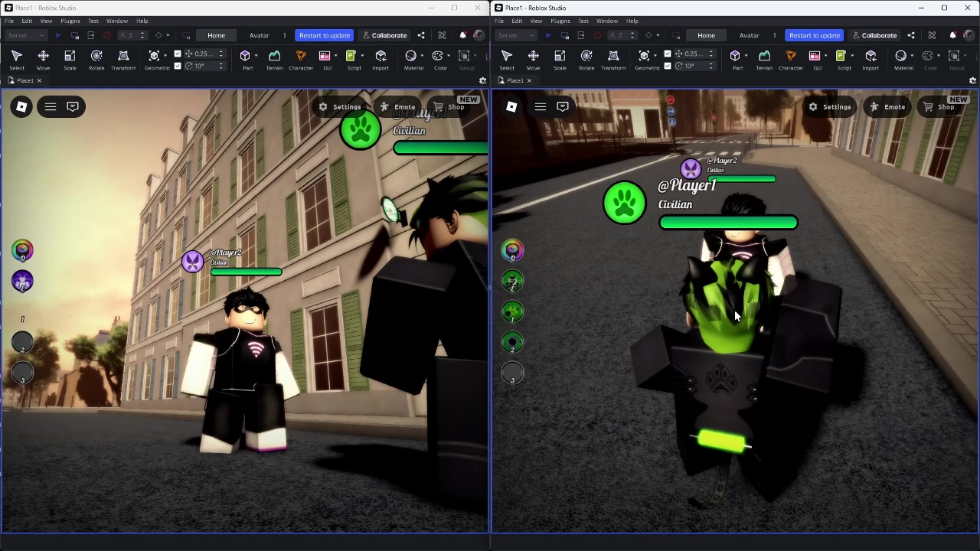Click Import in the right Studio window toolbar
The image size is (980, 551).
point(871,60)
